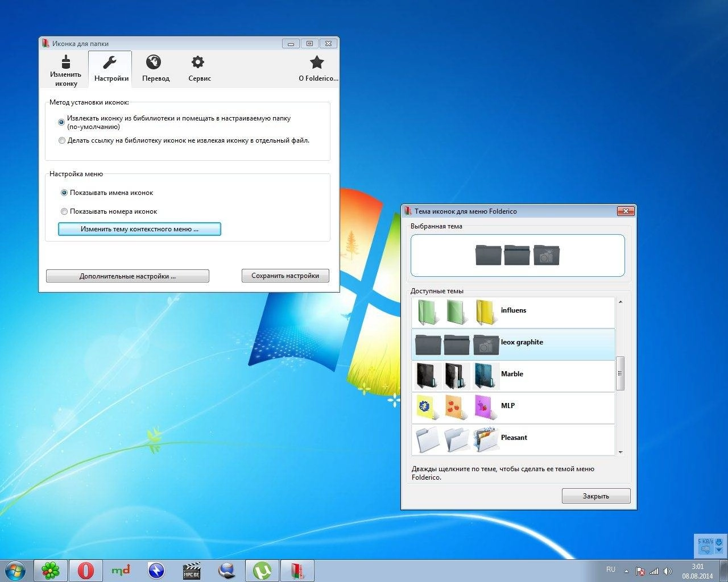Viewport: 728px width, 582px height.
Task: Select the MLP theme row
Action: [x=513, y=408]
